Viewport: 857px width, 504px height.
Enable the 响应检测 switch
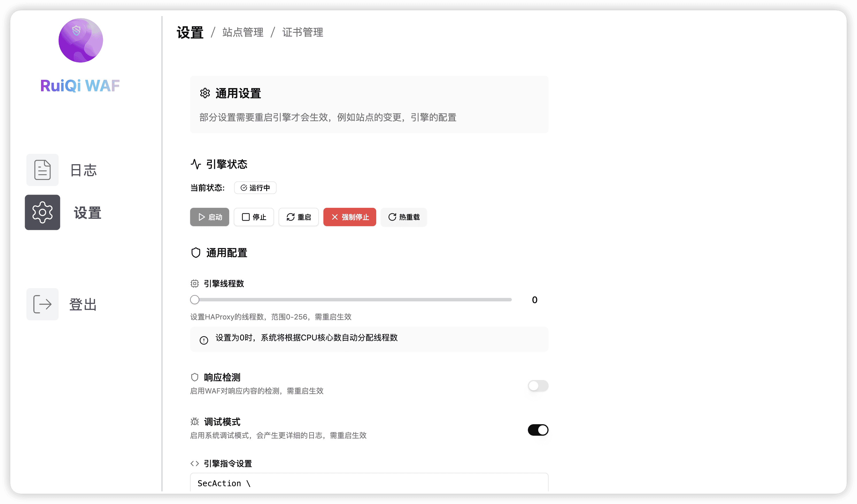click(538, 386)
